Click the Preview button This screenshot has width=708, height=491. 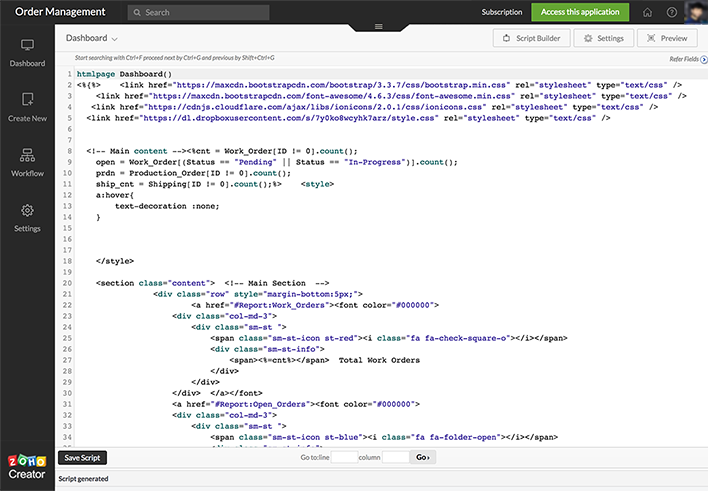point(667,38)
